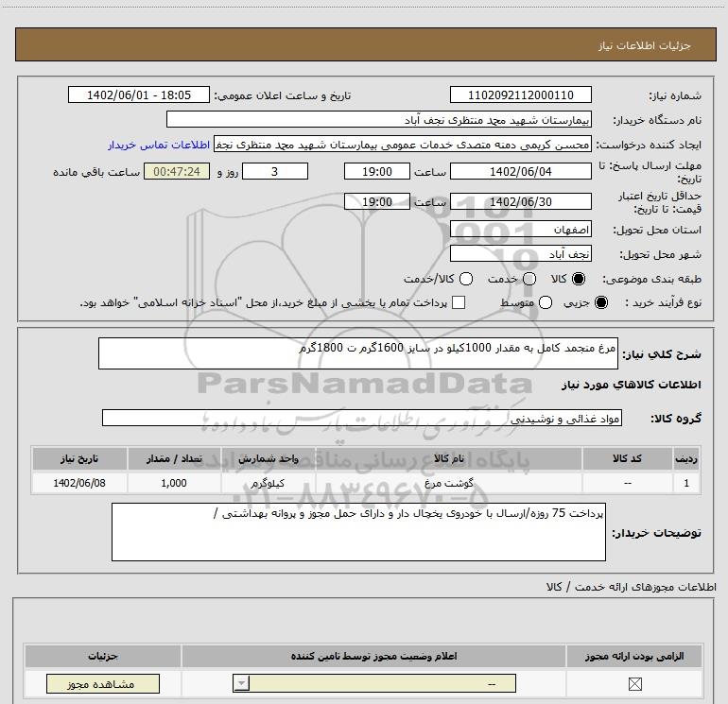Select the متوسط purchase type radio
The image size is (728, 704).
546,303
